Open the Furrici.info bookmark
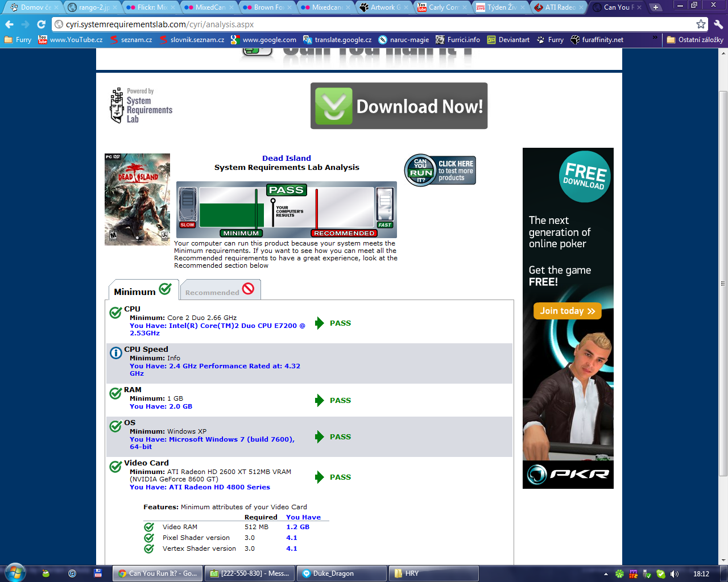This screenshot has width=728, height=582. (x=458, y=40)
